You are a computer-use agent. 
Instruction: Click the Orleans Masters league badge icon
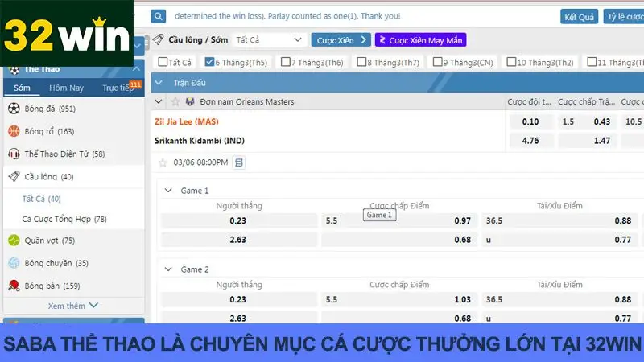[190, 101]
